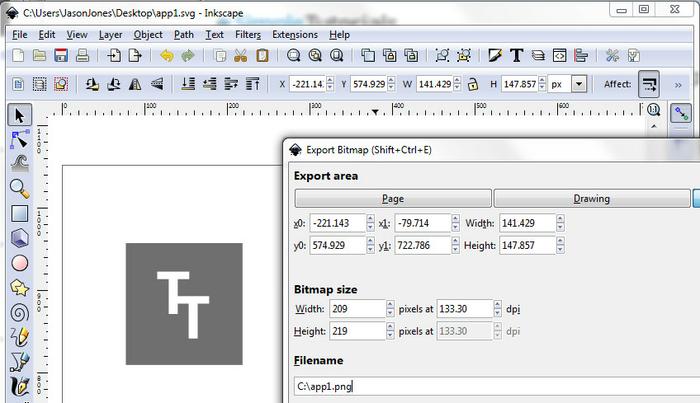Viewport: 700px width, 403px height.
Task: Toggle the width/height lock icon
Action: click(x=473, y=84)
